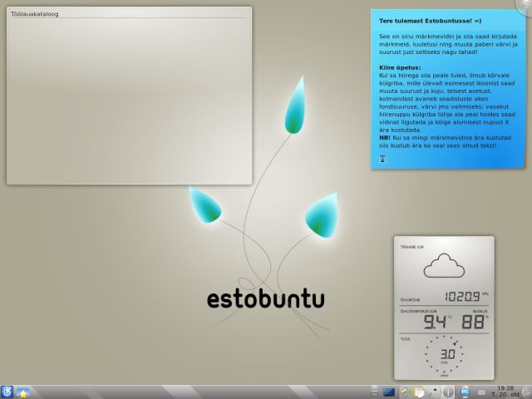
Task: Click inside the note's first paragraph text
Action: click(x=448, y=44)
